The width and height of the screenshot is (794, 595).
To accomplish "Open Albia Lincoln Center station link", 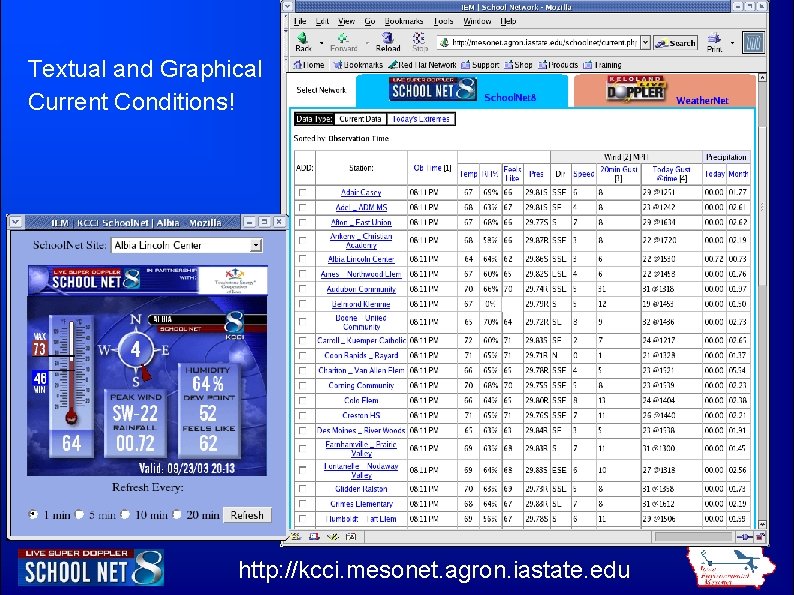I will (x=361, y=259).
